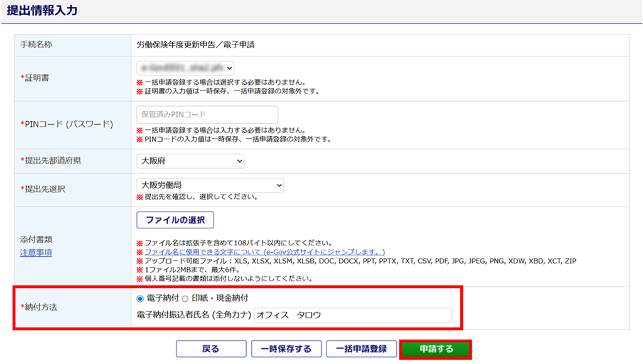Open the 提出先都道府県 dropdown showing 大阪府
The width and height of the screenshot is (643, 364).
click(190, 161)
